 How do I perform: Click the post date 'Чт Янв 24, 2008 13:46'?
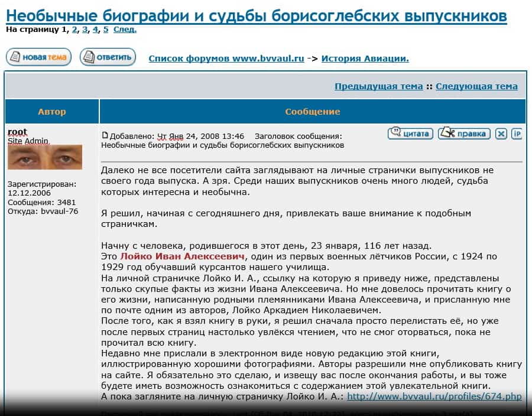[201, 136]
